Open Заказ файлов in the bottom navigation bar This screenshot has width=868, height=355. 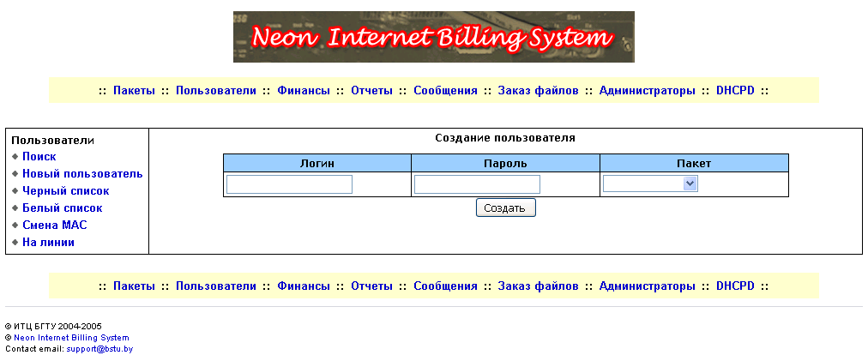pyautogui.click(x=538, y=286)
